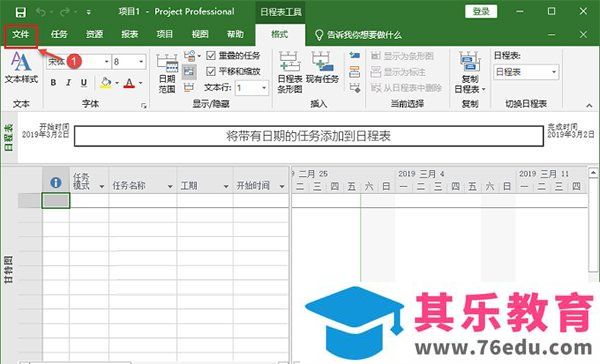Click the 2019 三月 11 timescale header
Screen dimensions: 600x364
(543, 174)
